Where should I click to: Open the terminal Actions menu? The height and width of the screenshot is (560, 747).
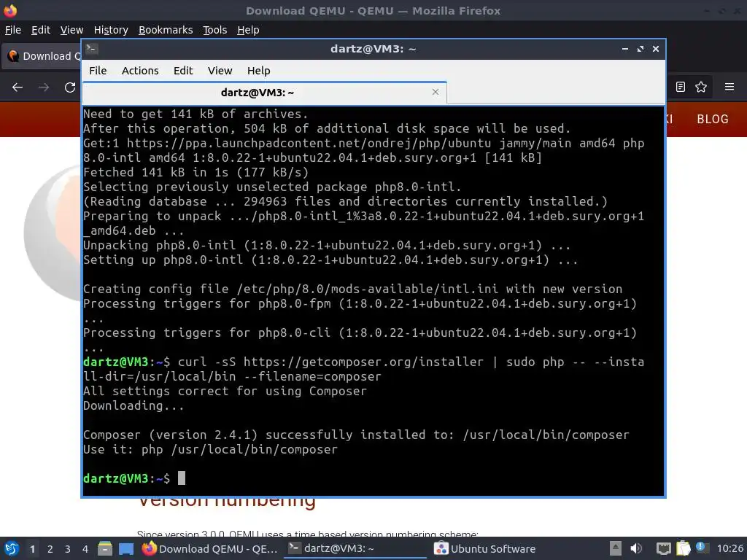click(140, 71)
